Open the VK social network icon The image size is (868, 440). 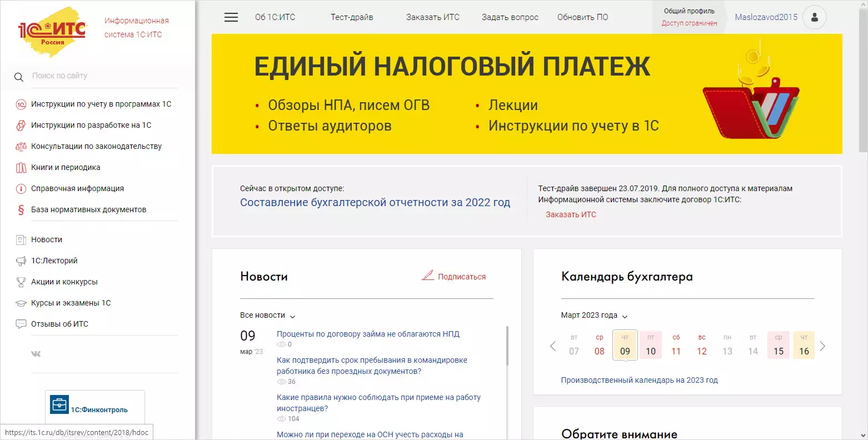click(x=36, y=354)
